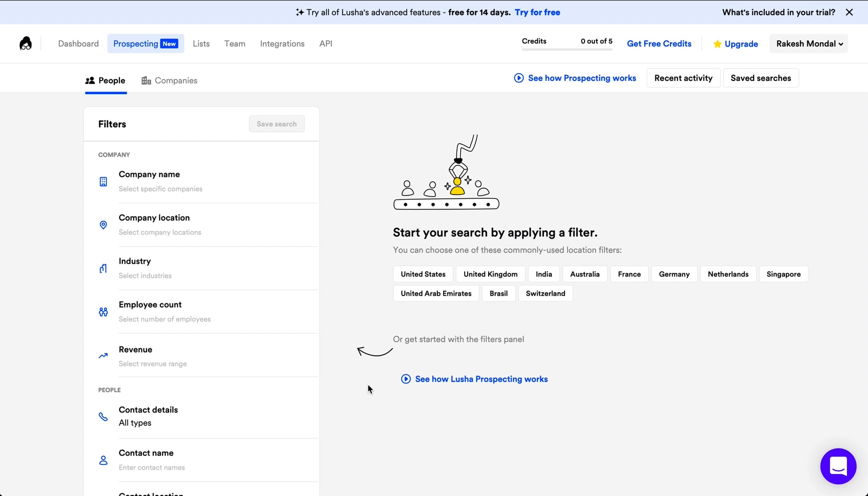Click play icon beside Lusha Prospecting works link

406,379
